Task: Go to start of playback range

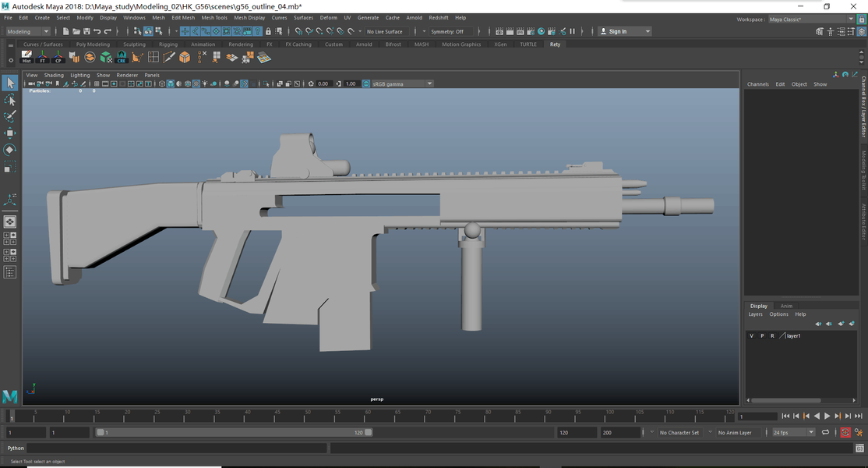Action: point(785,416)
